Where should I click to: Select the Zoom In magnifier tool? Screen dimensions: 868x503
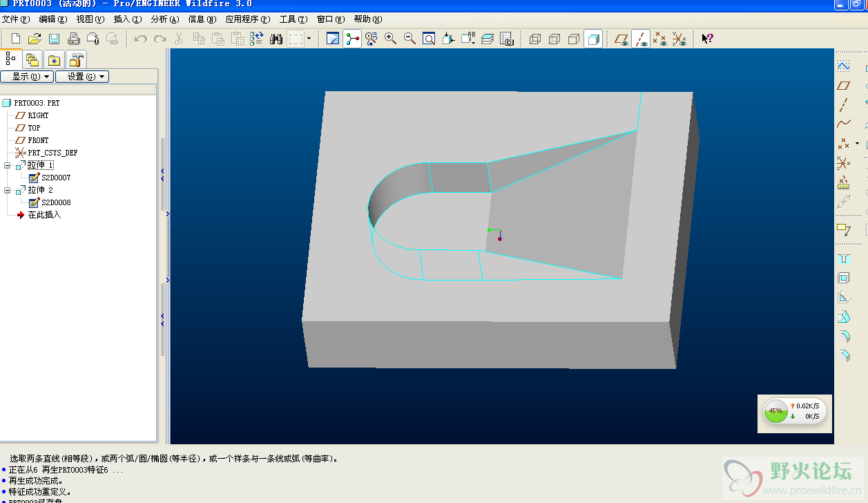click(x=391, y=39)
